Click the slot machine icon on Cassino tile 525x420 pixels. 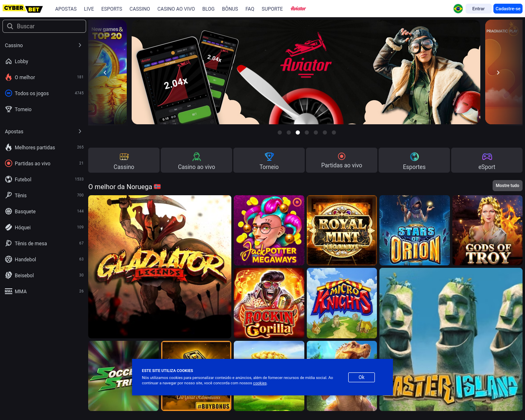(x=124, y=157)
